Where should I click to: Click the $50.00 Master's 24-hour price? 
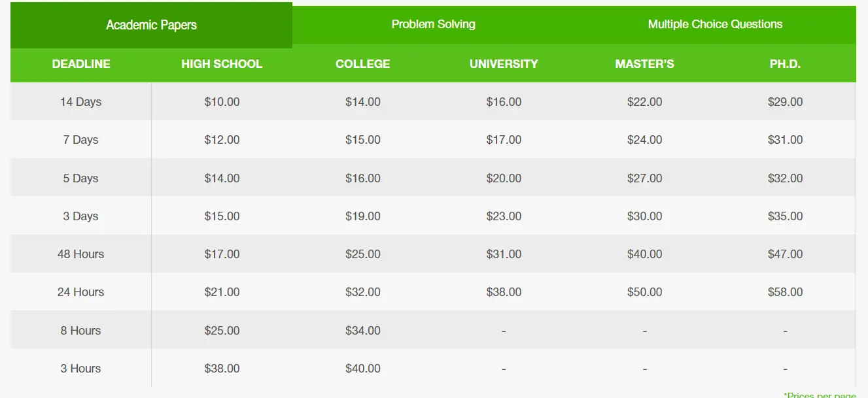[644, 292]
